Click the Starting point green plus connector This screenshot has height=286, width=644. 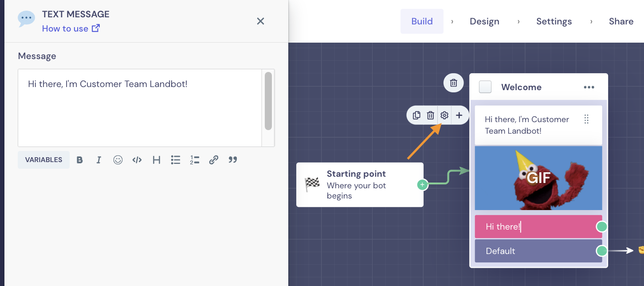[422, 184]
